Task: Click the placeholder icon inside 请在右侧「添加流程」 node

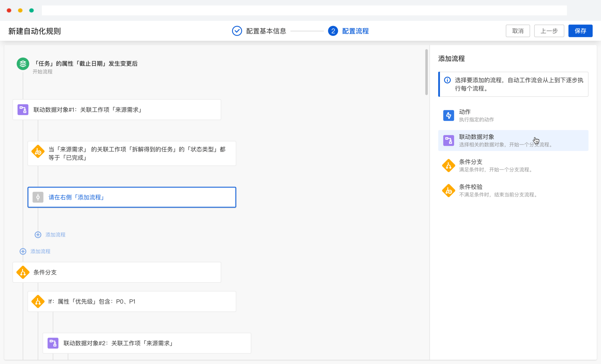Action: click(x=38, y=197)
